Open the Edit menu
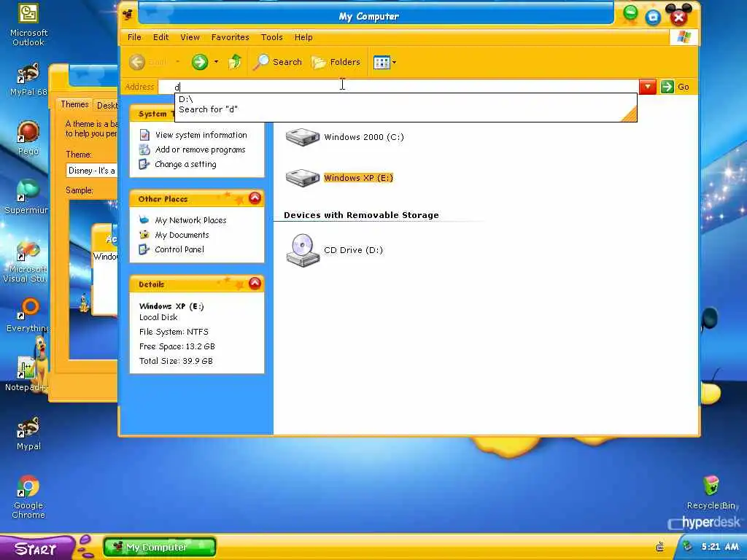747x560 pixels. tap(160, 37)
